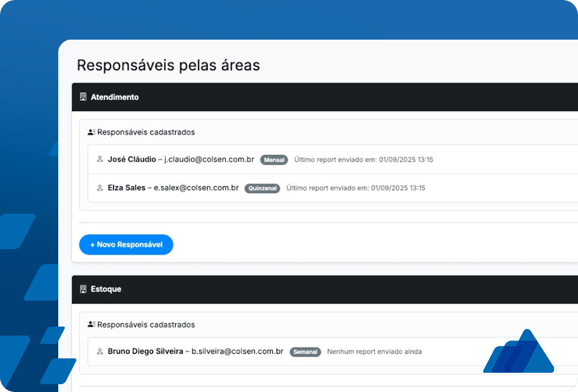Click the people icon in Estoque's Responsáveis cadastrados
Viewport: 578px width, 392px height.
[91, 325]
